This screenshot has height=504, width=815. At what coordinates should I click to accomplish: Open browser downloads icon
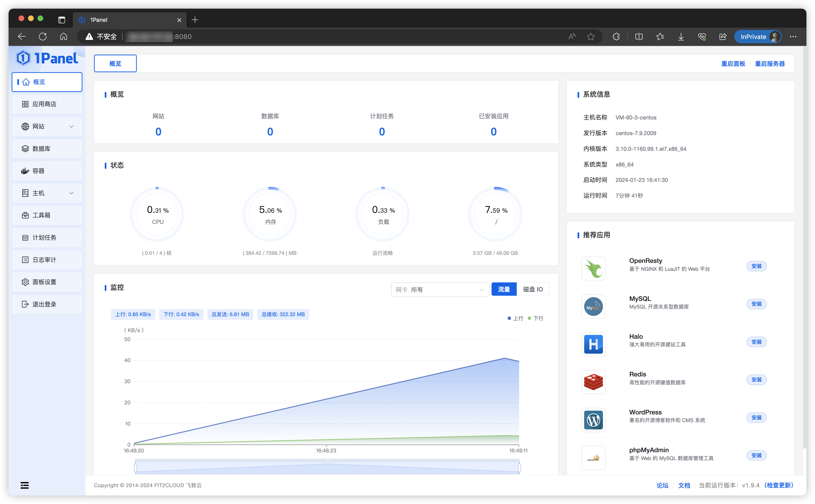click(x=681, y=37)
